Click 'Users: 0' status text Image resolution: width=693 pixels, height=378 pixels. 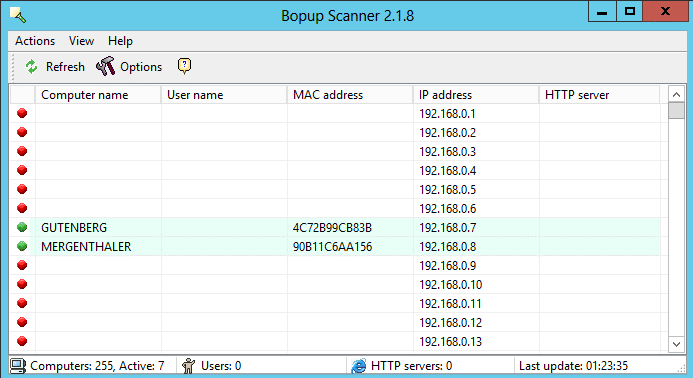click(221, 366)
